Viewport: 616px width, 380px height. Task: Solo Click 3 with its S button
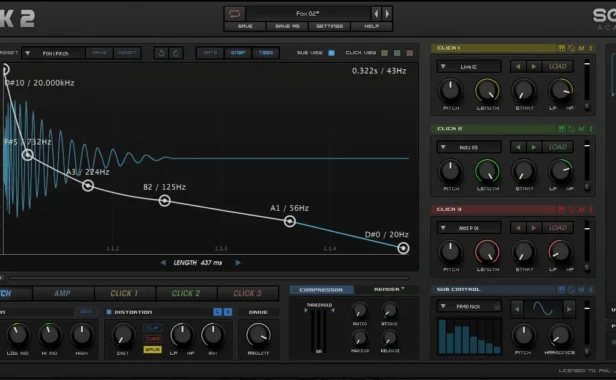click(x=590, y=209)
